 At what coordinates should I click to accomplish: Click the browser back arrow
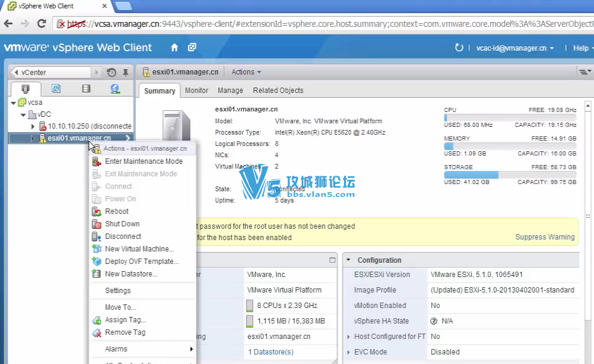pyautogui.click(x=8, y=23)
